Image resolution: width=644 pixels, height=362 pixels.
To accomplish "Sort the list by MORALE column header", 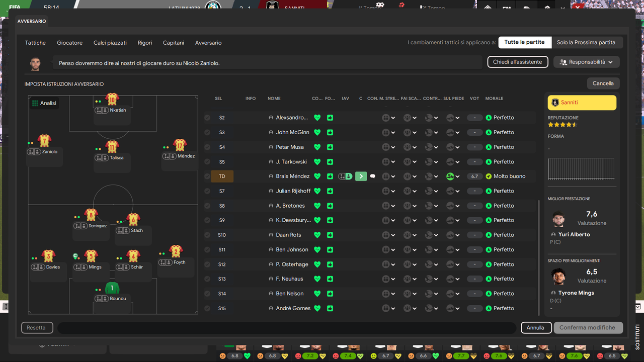I will click(494, 99).
